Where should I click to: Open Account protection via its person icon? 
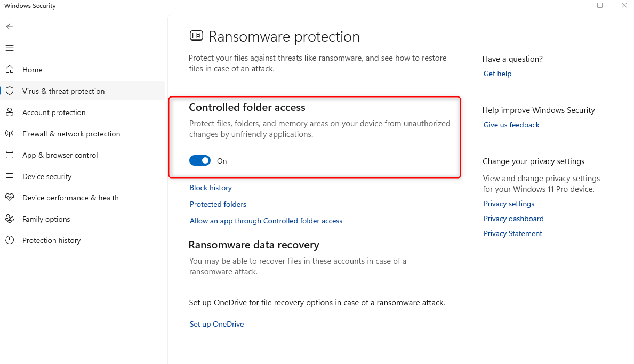[10, 112]
